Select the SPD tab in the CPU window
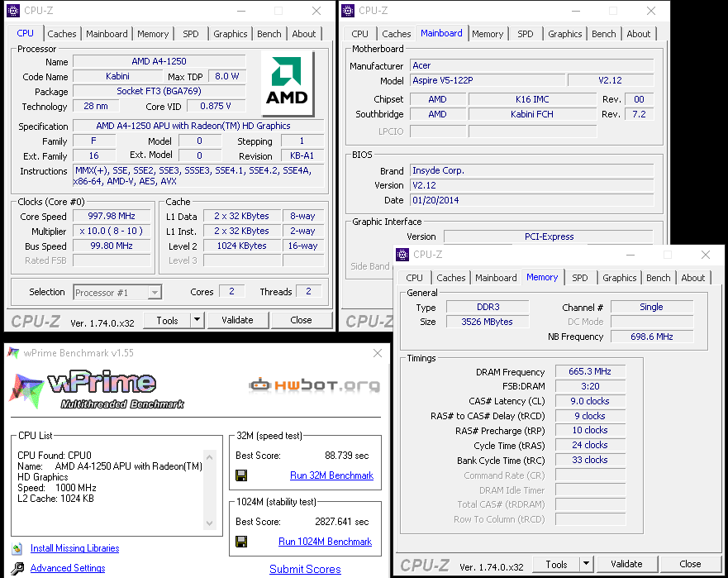Screen dimensions: 728x578 pos(190,34)
